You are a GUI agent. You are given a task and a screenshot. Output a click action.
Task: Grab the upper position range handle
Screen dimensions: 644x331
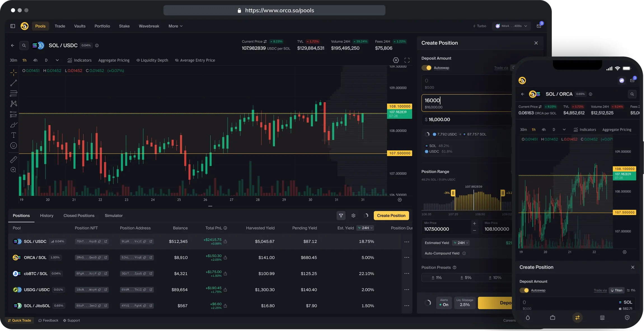pyautogui.click(x=503, y=193)
